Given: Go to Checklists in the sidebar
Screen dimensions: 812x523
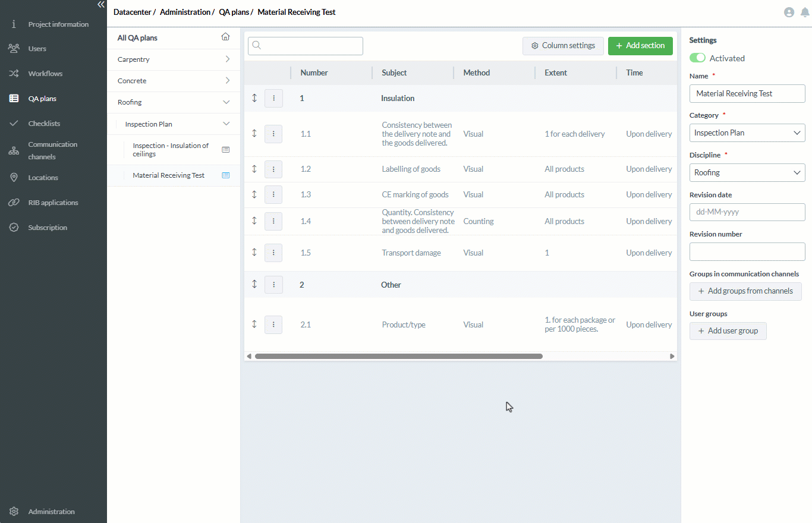Looking at the screenshot, I should (x=44, y=124).
